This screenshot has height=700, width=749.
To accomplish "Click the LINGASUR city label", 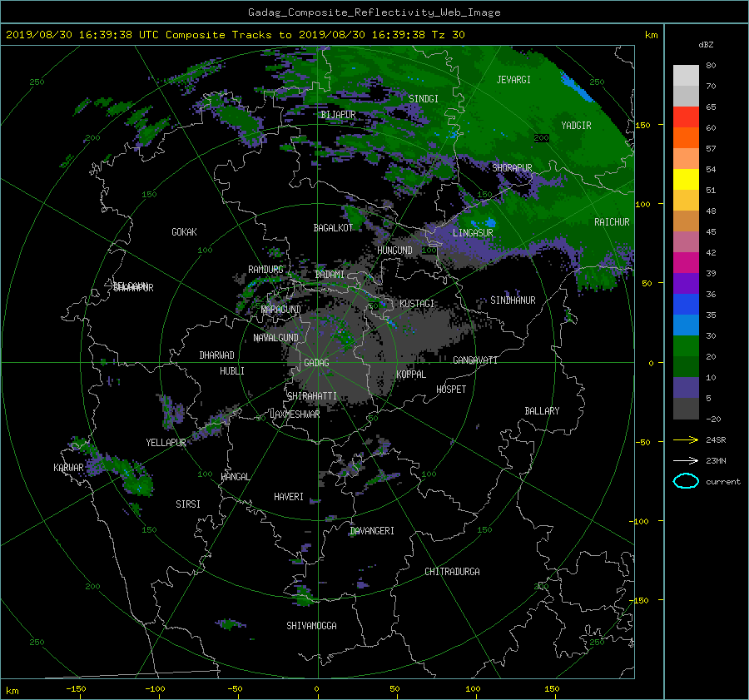I will click(473, 233).
